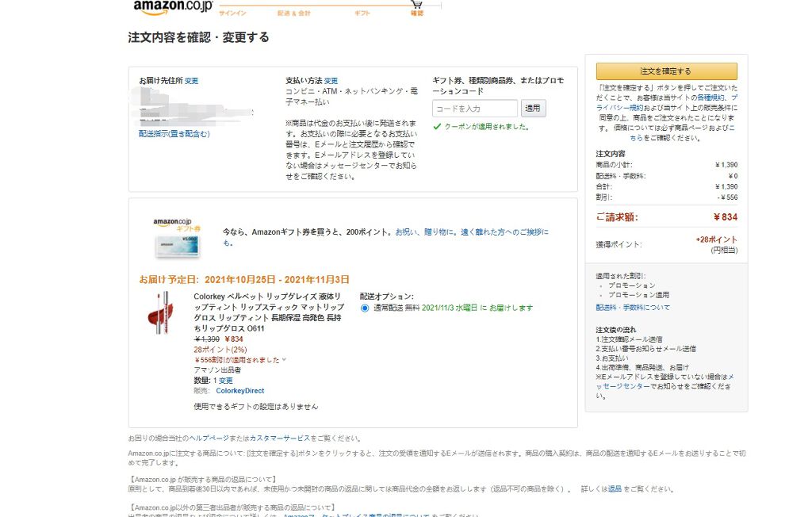Open the ColorkeyDirect seller page
Image resolution: width=812 pixels, height=517 pixels.
coord(240,392)
